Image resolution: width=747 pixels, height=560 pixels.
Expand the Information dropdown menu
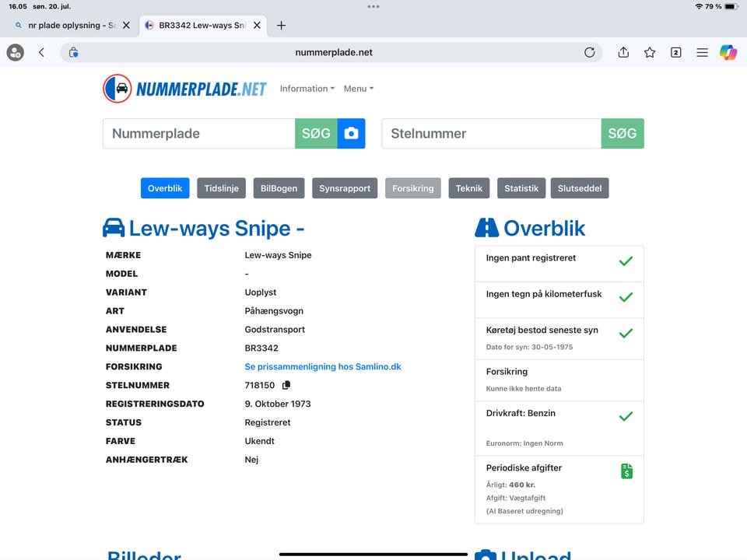(307, 89)
